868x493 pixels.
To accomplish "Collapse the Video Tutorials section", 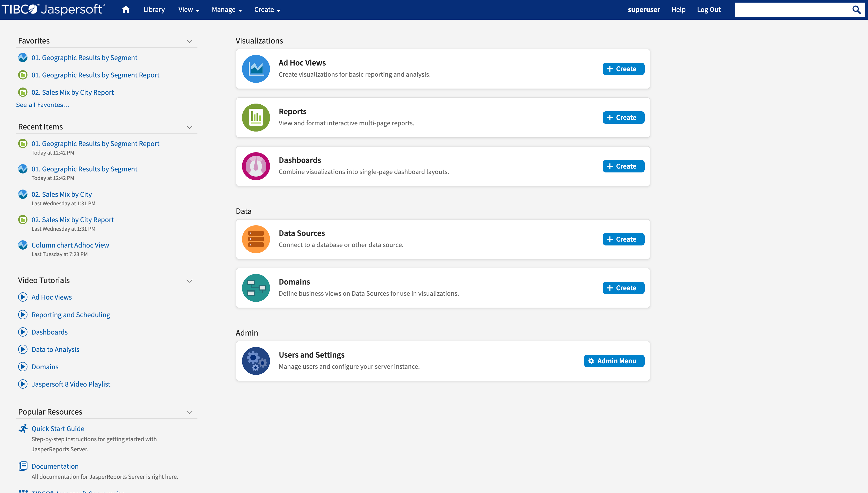I will click(189, 281).
